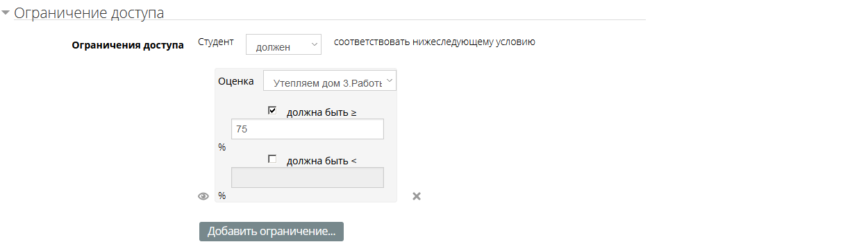Click the 'должна быть ≥' label text
The width and height of the screenshot is (868, 251).
pyautogui.click(x=322, y=112)
